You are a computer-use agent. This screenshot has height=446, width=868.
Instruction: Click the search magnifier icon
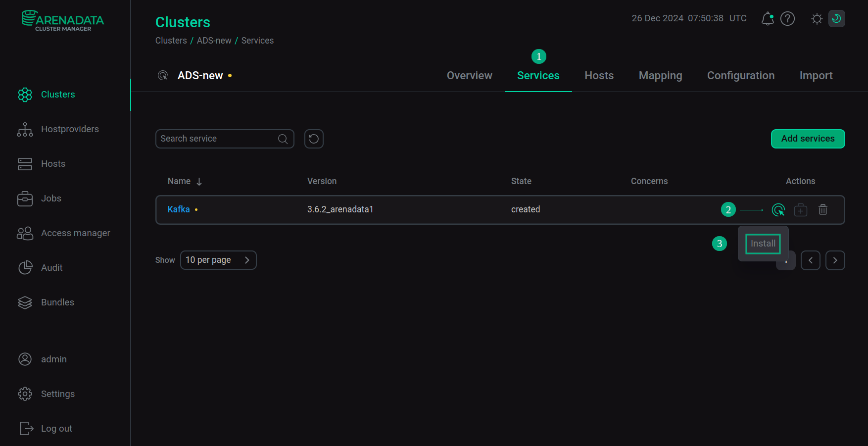point(283,139)
